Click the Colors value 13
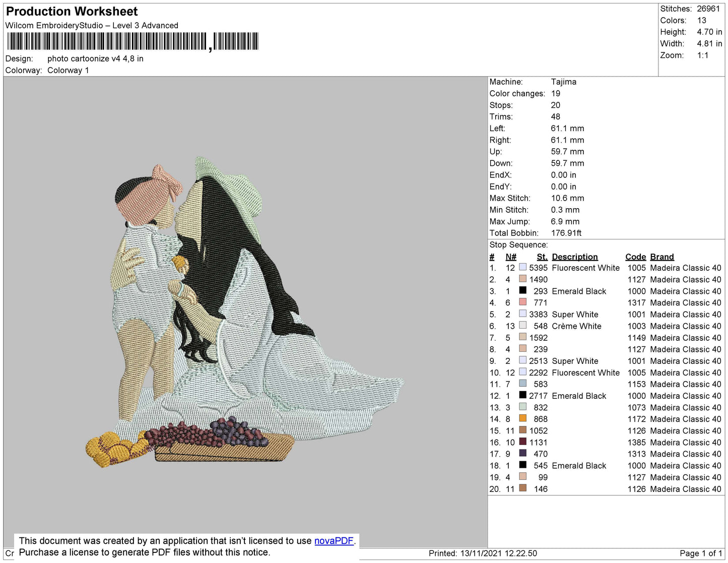 pos(702,20)
